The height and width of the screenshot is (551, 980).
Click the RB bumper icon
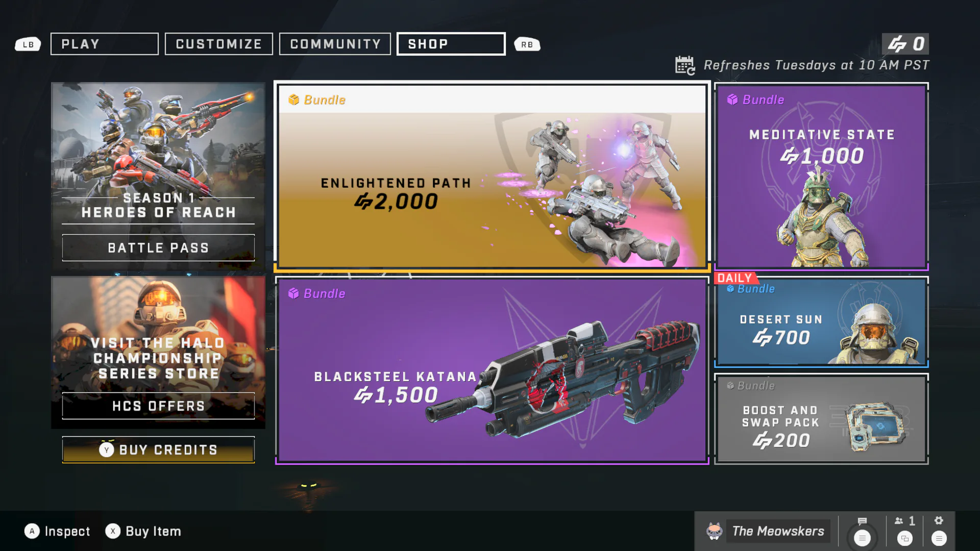pos(527,44)
